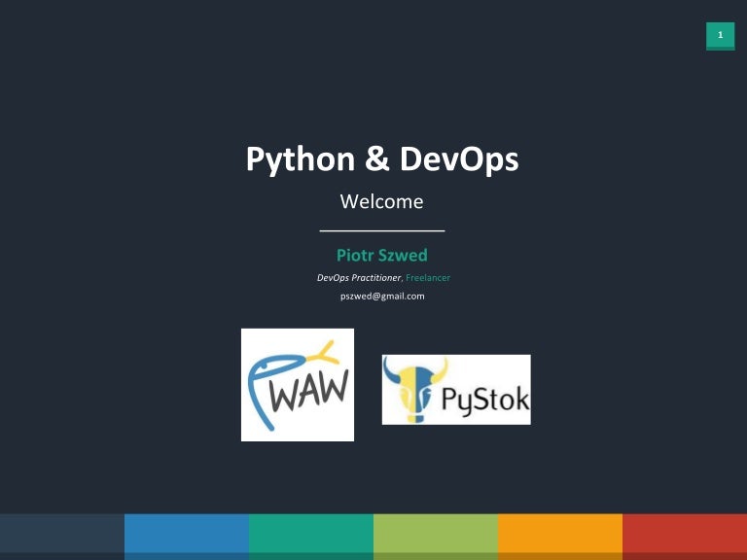747x560 pixels.
Task: Select the blue footer color block
Action: 187,536
